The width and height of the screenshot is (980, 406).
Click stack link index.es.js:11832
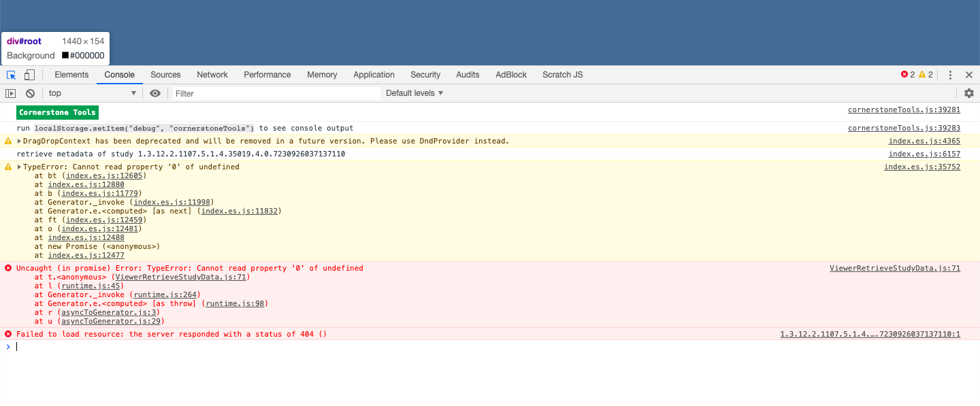240,211
